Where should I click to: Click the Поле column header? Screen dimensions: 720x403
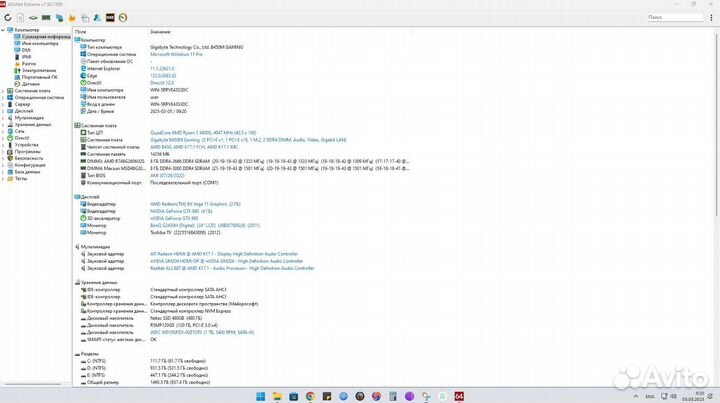coord(110,32)
